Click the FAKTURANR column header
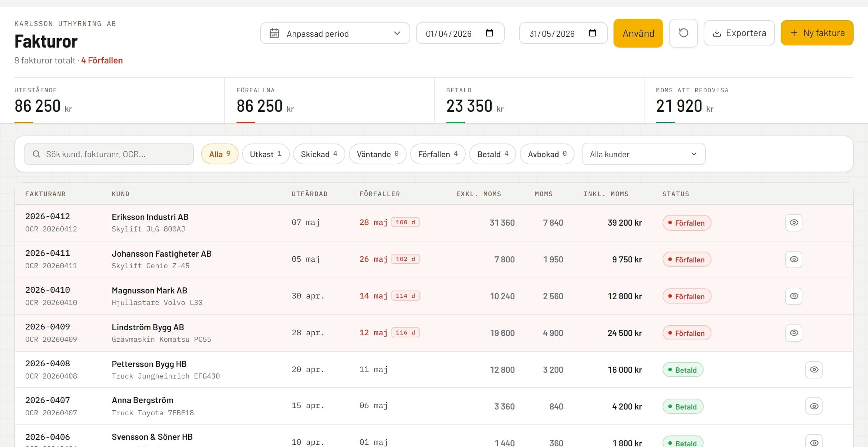This screenshot has width=868, height=447. tap(45, 194)
